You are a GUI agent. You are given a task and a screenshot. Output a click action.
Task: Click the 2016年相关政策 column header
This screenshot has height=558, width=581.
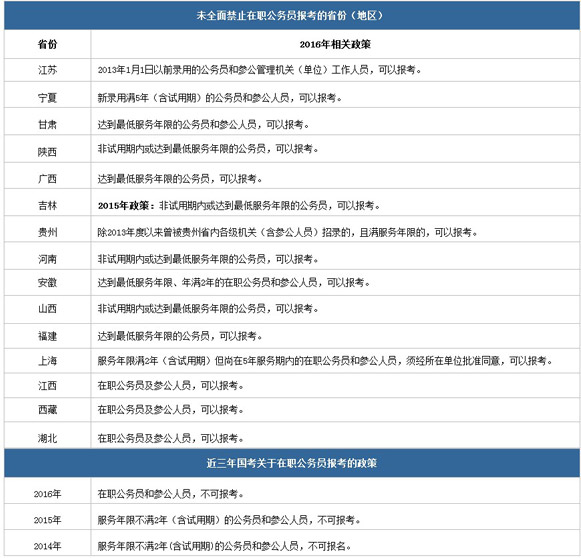(x=335, y=44)
